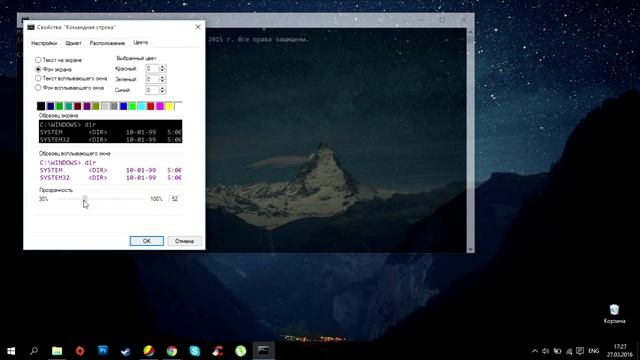This screenshot has width=640, height=360.
Task: Click the red value input field
Action: pyautogui.click(x=152, y=69)
